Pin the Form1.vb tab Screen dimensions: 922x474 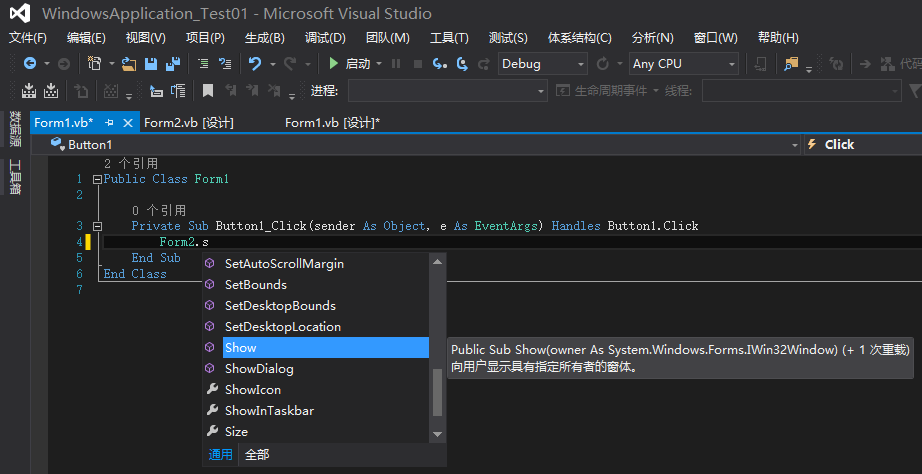click(109, 123)
